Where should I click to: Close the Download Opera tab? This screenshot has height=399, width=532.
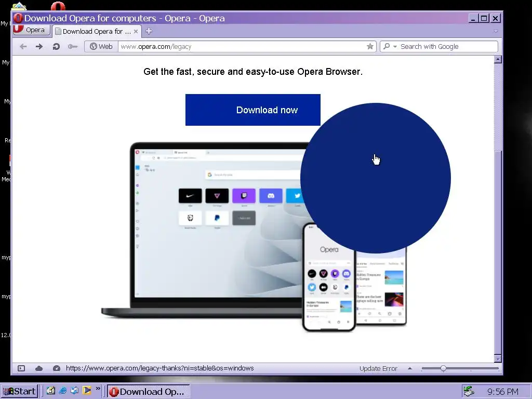point(136,31)
